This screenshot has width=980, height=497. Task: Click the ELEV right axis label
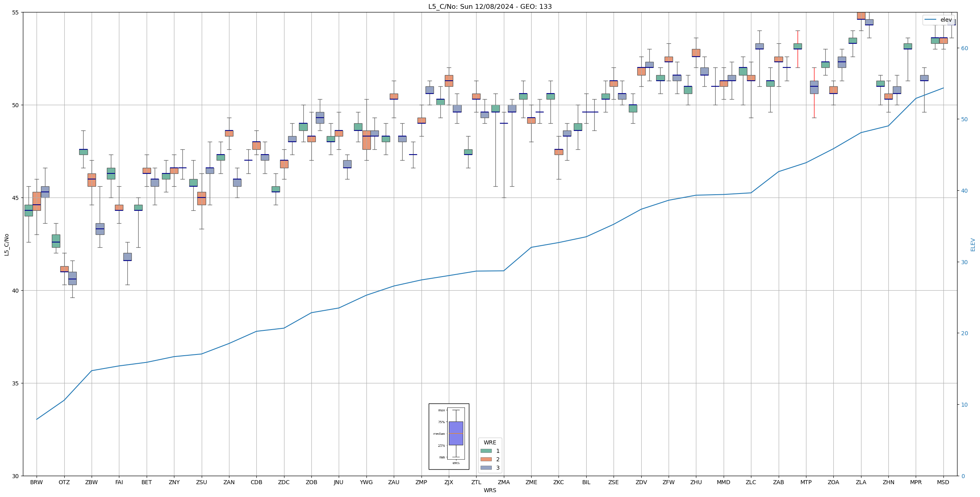click(x=973, y=244)
